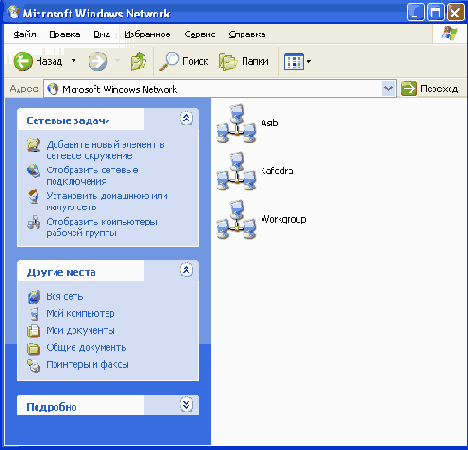Click the Мой компьютер link
The width and height of the screenshot is (468, 450).
(x=80, y=314)
